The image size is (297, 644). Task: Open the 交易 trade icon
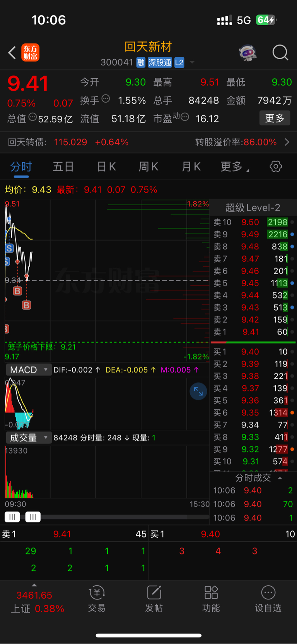[x=97, y=599]
